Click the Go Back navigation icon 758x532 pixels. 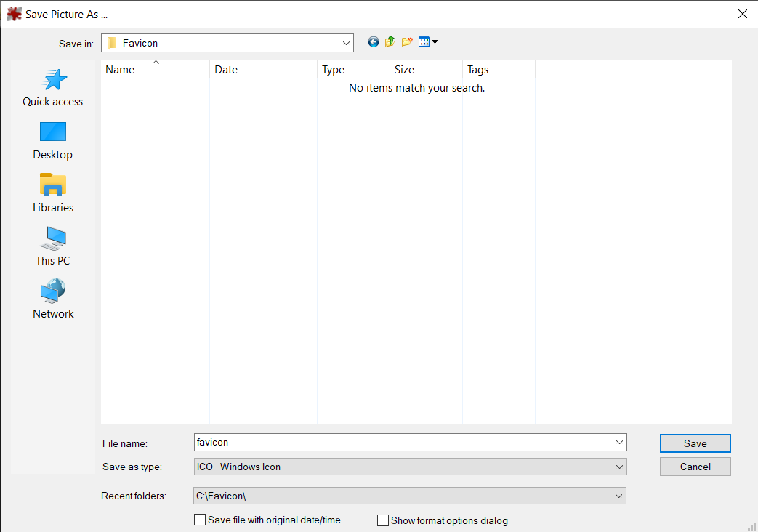[x=373, y=41]
